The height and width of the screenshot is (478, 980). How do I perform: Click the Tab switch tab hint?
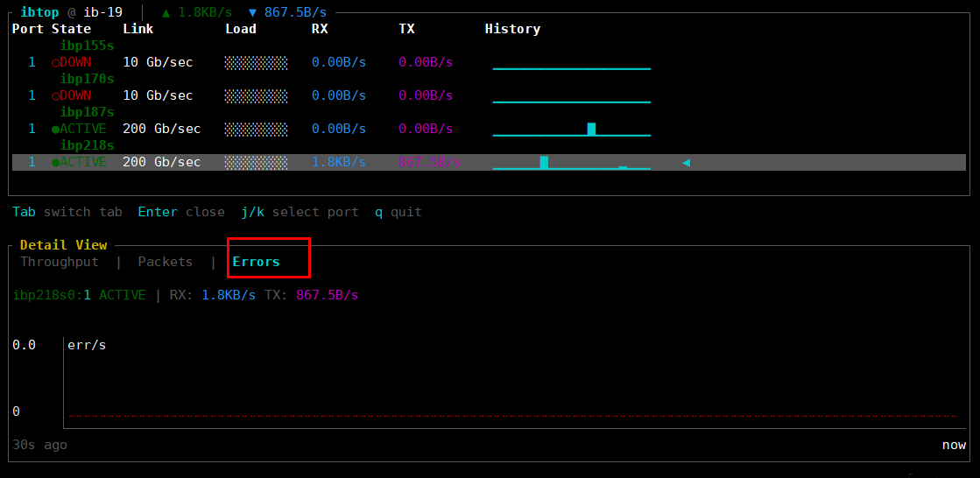67,212
